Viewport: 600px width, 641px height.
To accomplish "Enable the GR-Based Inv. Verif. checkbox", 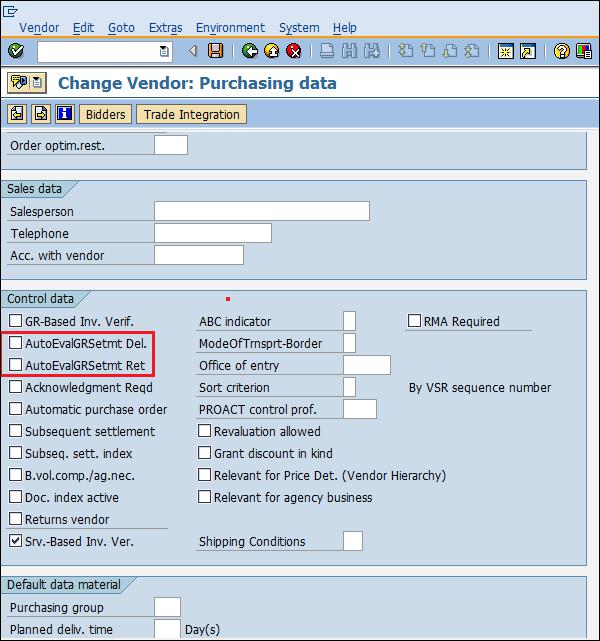I will coord(15,322).
